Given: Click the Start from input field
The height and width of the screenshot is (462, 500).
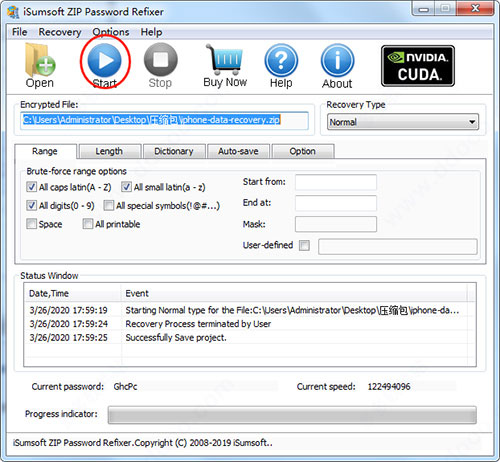Looking at the screenshot, I should [x=336, y=182].
